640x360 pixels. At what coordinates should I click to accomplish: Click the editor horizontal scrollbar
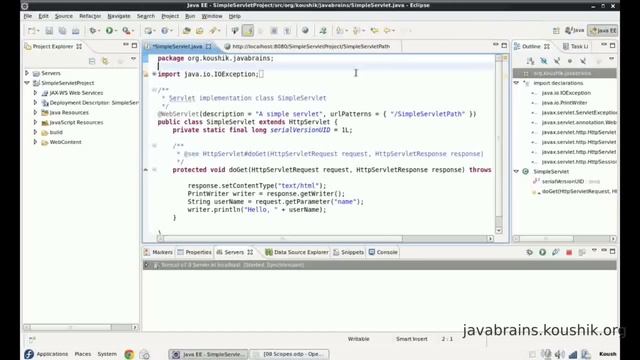324,238
